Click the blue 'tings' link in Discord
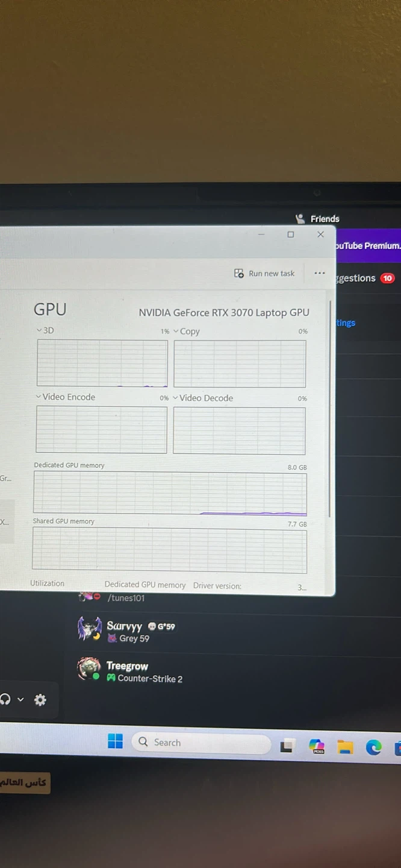Viewport: 401px width, 868px height. [346, 322]
